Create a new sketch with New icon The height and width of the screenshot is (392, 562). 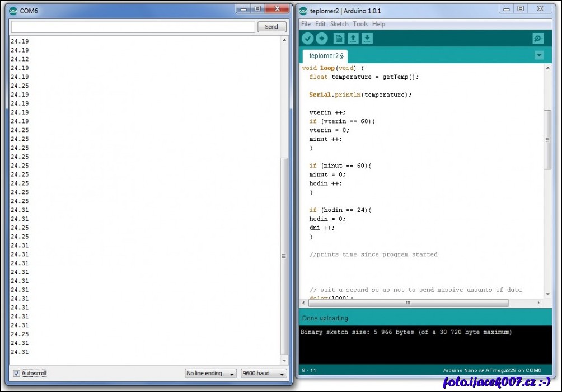pyautogui.click(x=339, y=38)
